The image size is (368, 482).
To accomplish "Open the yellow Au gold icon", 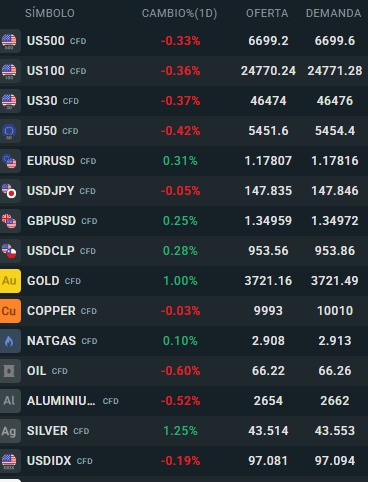I will (10, 281).
